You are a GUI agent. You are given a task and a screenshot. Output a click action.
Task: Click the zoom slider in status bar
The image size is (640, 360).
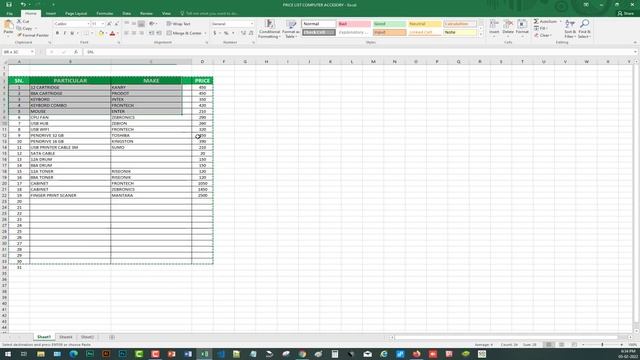click(602, 345)
